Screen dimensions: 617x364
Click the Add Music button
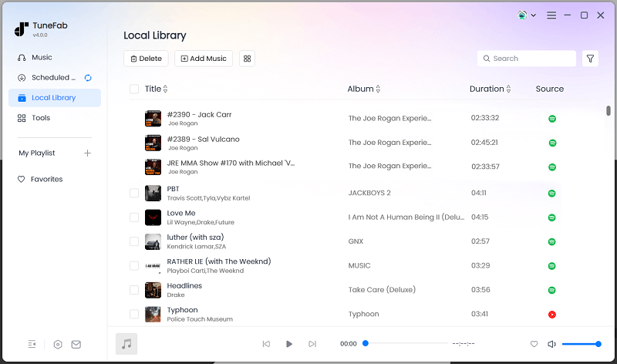click(204, 59)
